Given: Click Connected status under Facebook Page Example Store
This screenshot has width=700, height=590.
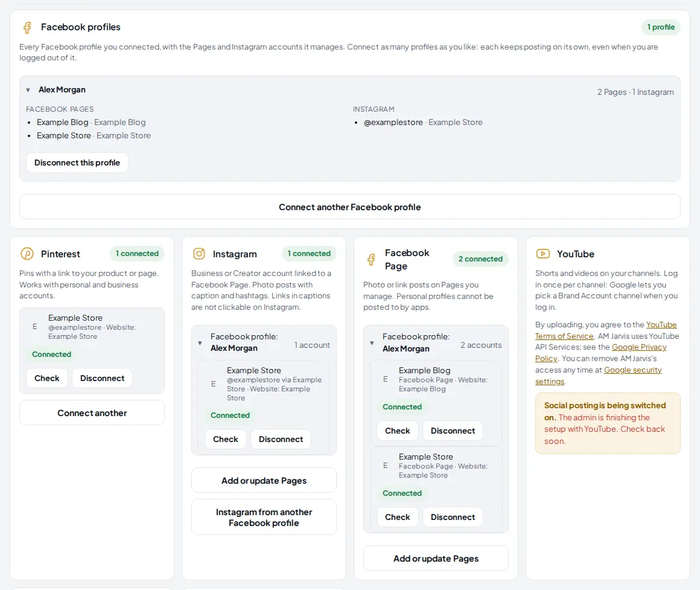Looking at the screenshot, I should click(x=402, y=493).
